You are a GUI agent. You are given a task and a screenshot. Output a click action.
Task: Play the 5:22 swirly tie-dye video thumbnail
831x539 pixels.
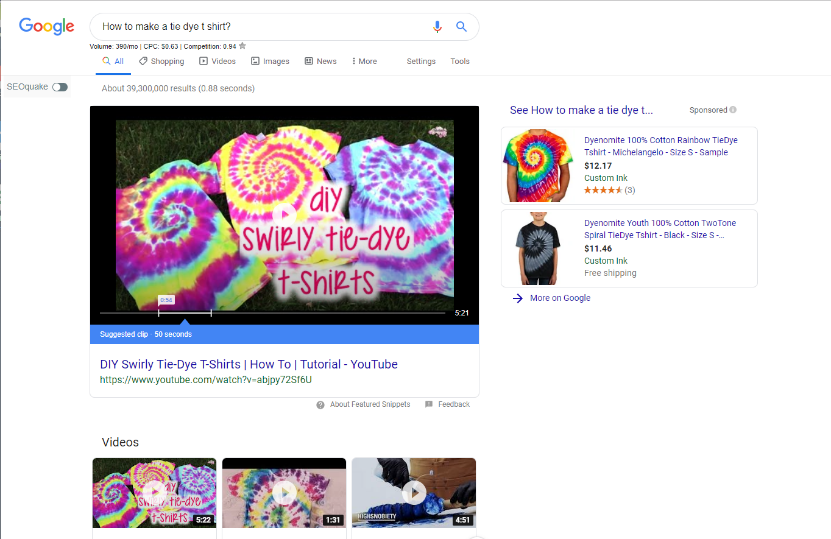(x=154, y=493)
